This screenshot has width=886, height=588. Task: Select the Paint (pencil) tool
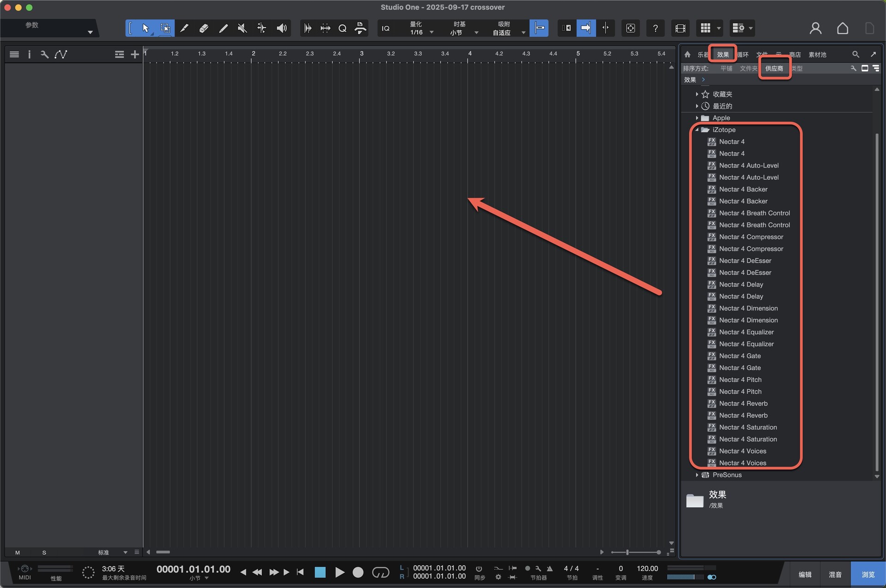[223, 28]
